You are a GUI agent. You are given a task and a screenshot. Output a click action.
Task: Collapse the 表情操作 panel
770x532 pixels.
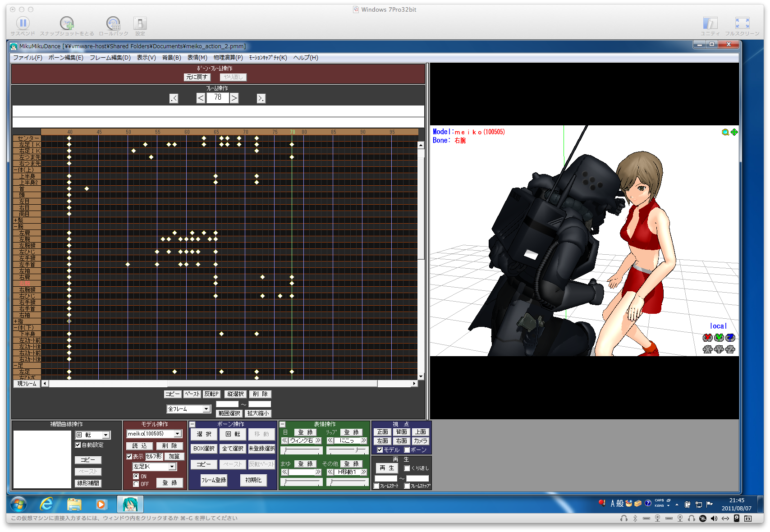[x=283, y=424]
